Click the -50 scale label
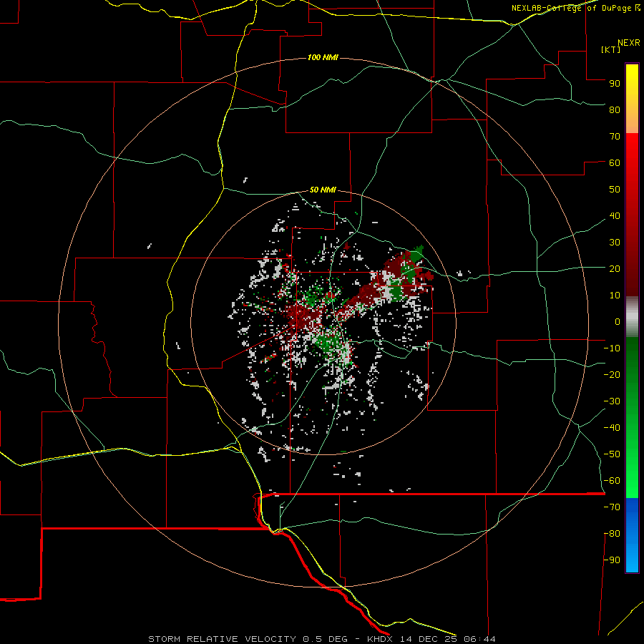 [x=612, y=454]
